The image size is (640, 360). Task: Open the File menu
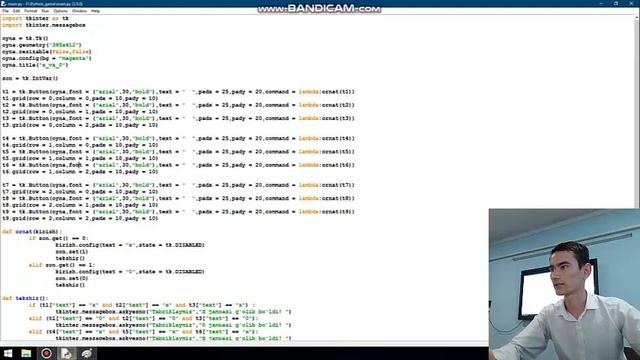5,11
